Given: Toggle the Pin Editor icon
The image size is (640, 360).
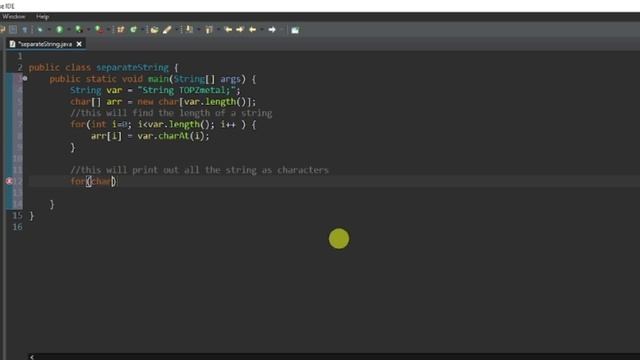Looking at the screenshot, I should [295, 29].
